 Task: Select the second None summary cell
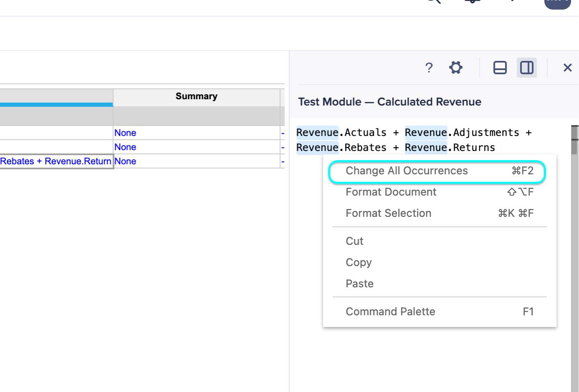tap(196, 147)
